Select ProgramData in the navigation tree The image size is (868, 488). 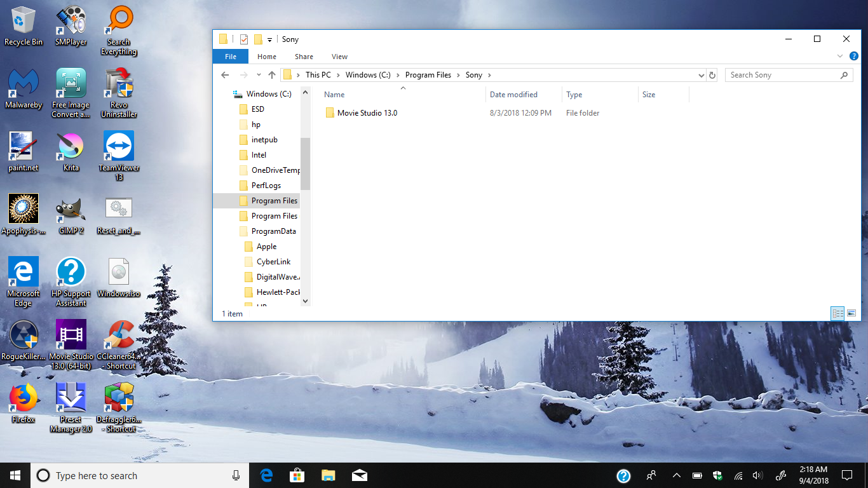tap(267, 231)
